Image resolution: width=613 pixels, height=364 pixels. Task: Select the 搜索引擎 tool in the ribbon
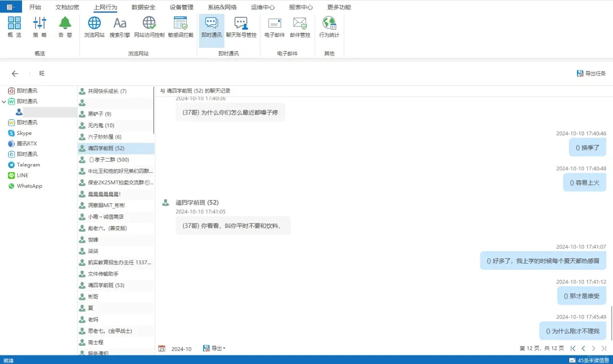pos(120,27)
